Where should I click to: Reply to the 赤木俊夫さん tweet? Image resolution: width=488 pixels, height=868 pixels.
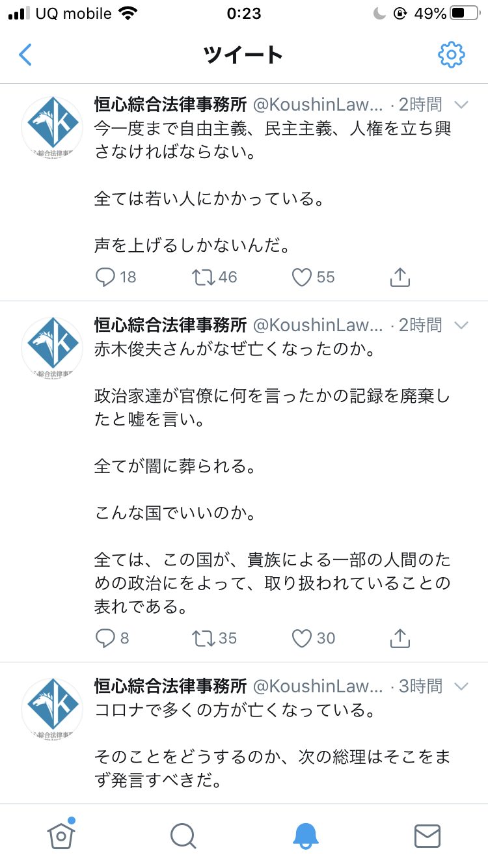click(105, 638)
